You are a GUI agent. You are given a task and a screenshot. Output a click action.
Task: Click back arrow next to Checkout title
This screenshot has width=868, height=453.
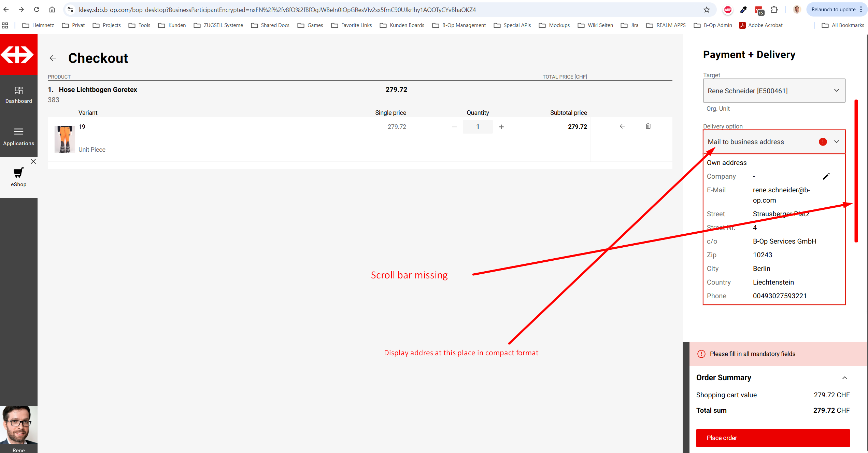(x=53, y=58)
